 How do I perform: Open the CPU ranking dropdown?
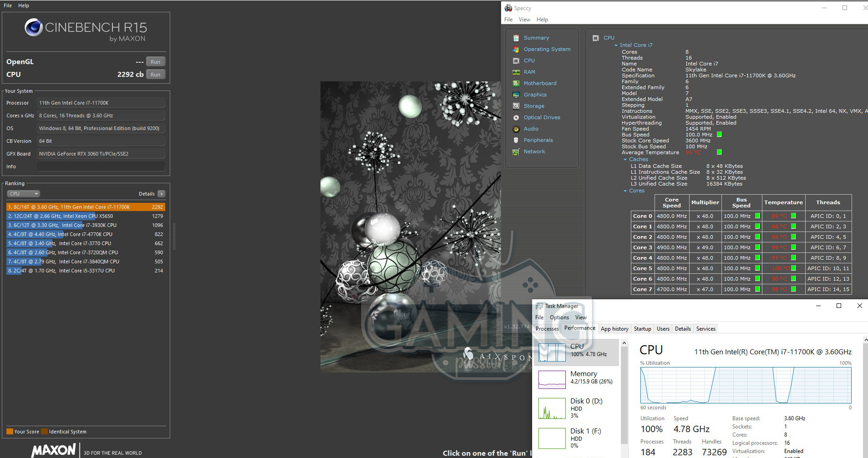[x=23, y=194]
